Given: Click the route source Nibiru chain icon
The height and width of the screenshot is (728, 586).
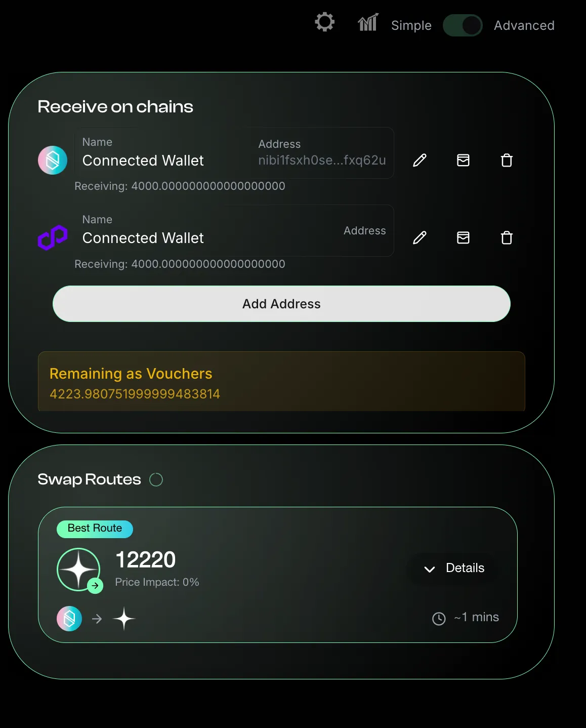Looking at the screenshot, I should (69, 619).
